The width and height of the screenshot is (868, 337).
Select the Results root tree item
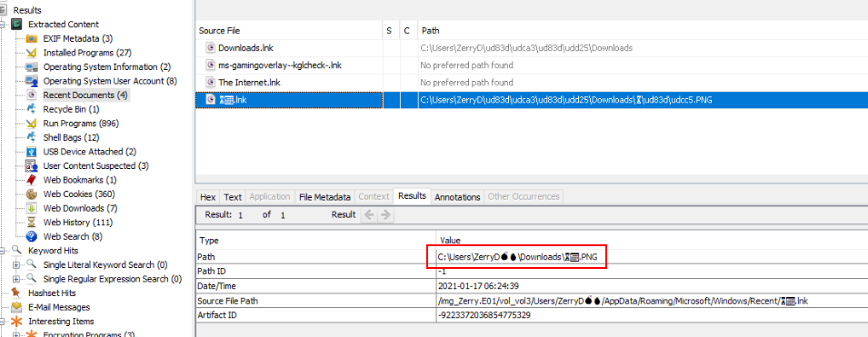pyautogui.click(x=27, y=10)
